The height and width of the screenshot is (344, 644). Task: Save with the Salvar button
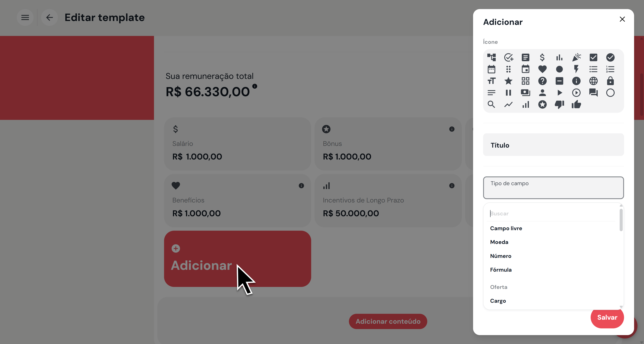(x=607, y=317)
